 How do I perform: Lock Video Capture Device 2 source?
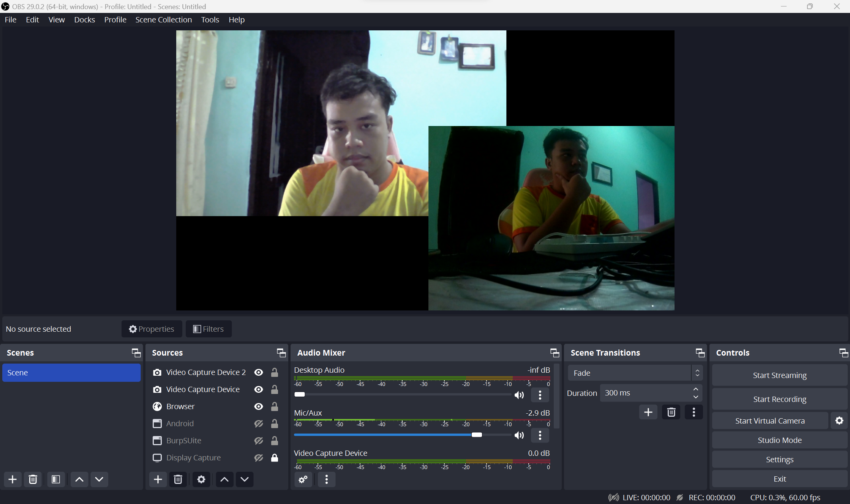(x=275, y=372)
